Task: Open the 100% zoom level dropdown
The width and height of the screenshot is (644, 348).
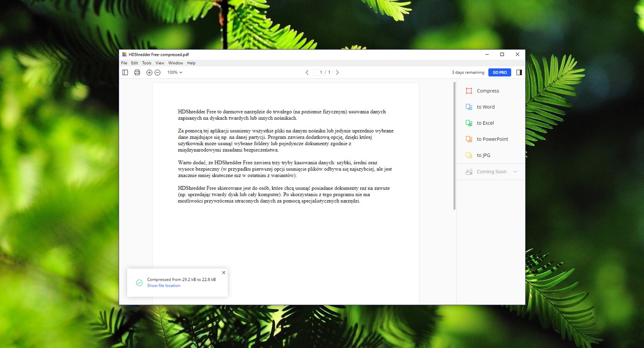Action: pos(175,72)
